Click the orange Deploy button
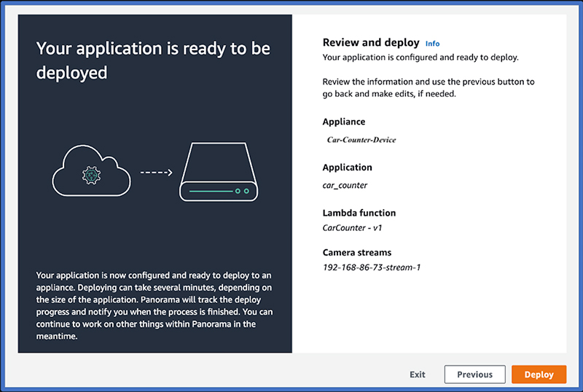This screenshot has width=583, height=392. [539, 374]
